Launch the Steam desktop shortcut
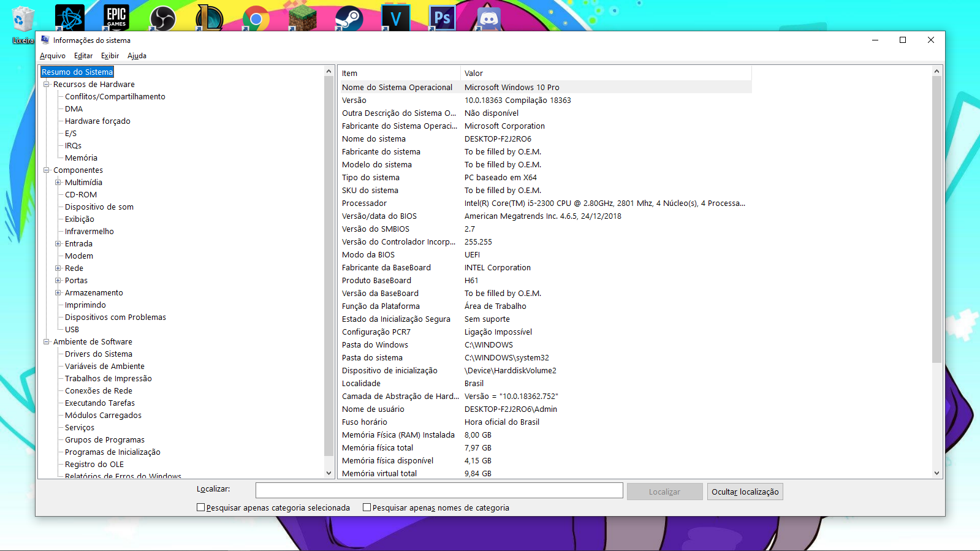 [x=349, y=18]
